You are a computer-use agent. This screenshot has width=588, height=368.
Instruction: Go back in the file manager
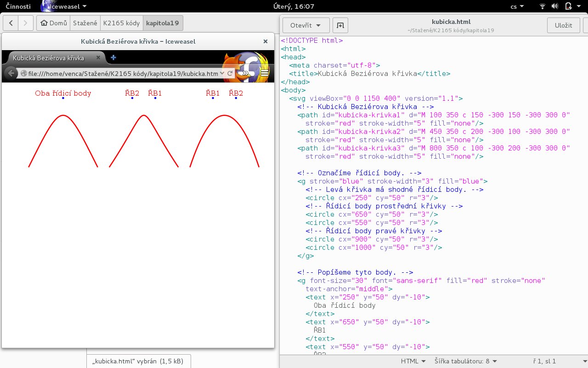coord(11,23)
